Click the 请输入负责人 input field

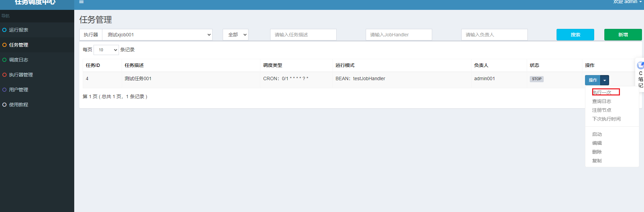(x=495, y=35)
